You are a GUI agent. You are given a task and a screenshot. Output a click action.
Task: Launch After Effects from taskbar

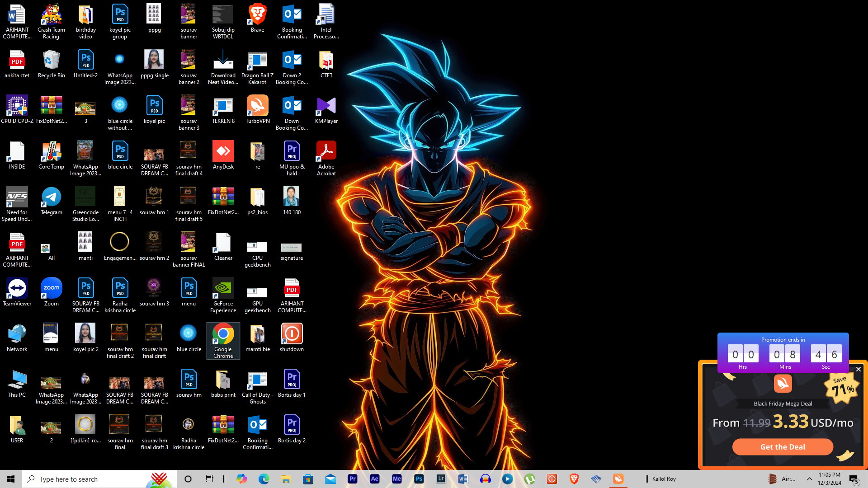pyautogui.click(x=375, y=479)
